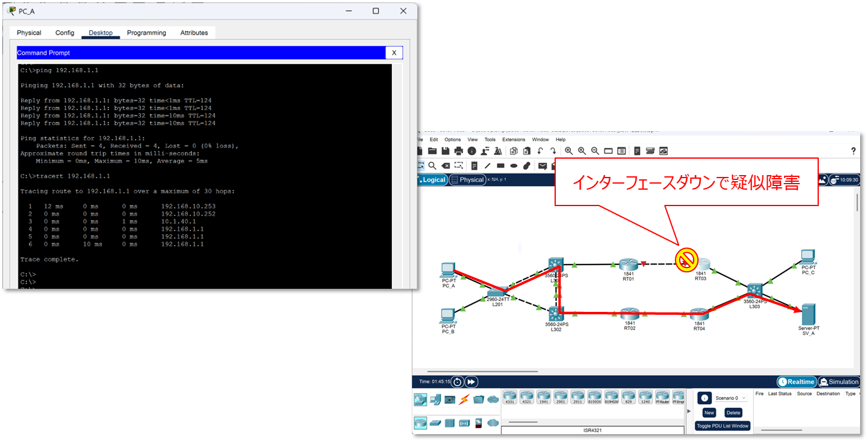This screenshot has height=442, width=868.
Task: Choose the Delete tool in Packet Tracer
Action: pos(446,166)
